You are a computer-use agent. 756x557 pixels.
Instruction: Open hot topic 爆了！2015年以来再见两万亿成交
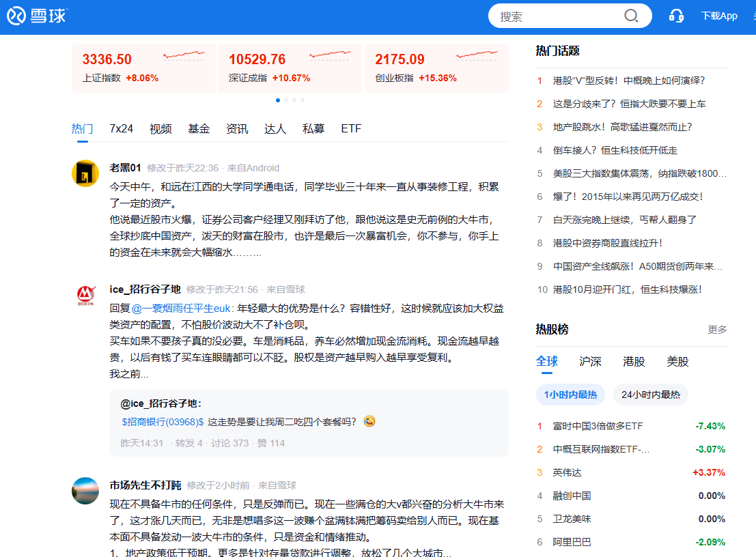click(x=628, y=197)
